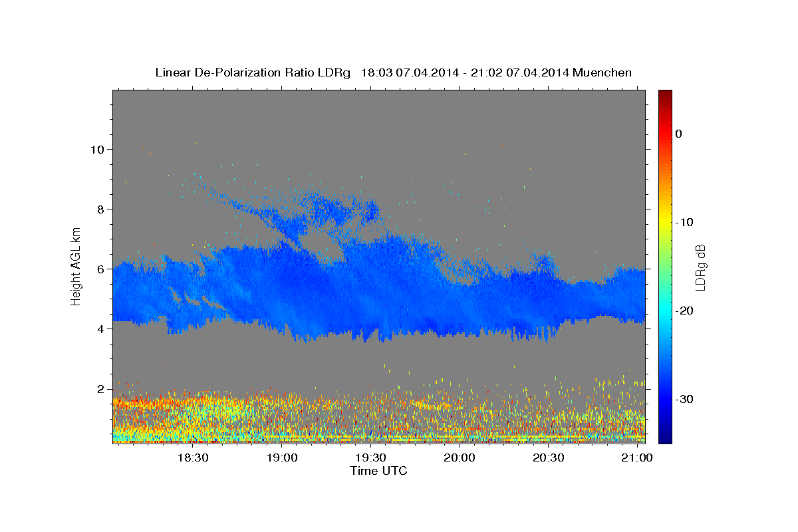Click the colorbar value -20
The height and width of the screenshot is (532, 798).
686,311
